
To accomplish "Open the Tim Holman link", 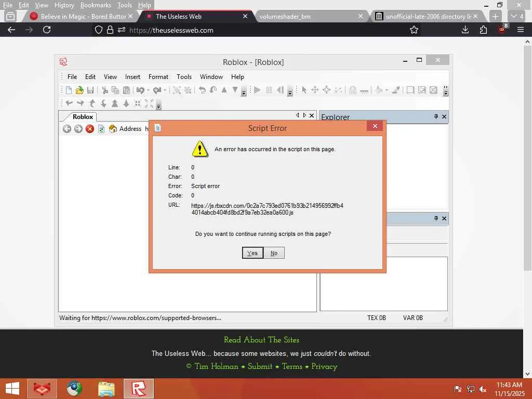I will click(217, 366).
